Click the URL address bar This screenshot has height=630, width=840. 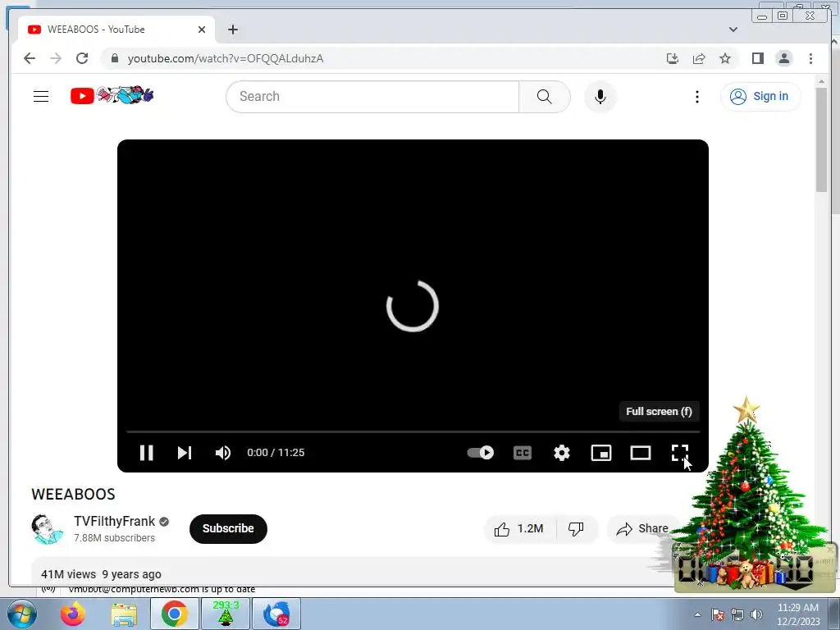point(386,58)
